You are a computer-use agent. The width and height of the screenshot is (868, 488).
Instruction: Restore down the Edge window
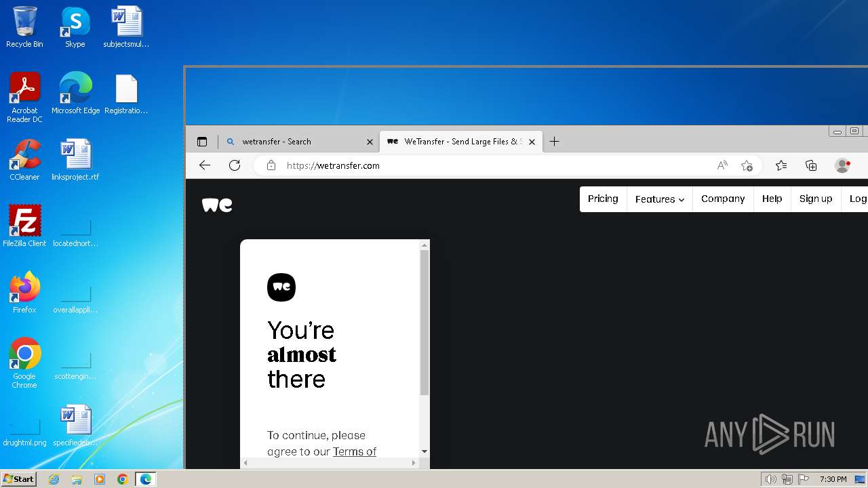coord(854,131)
